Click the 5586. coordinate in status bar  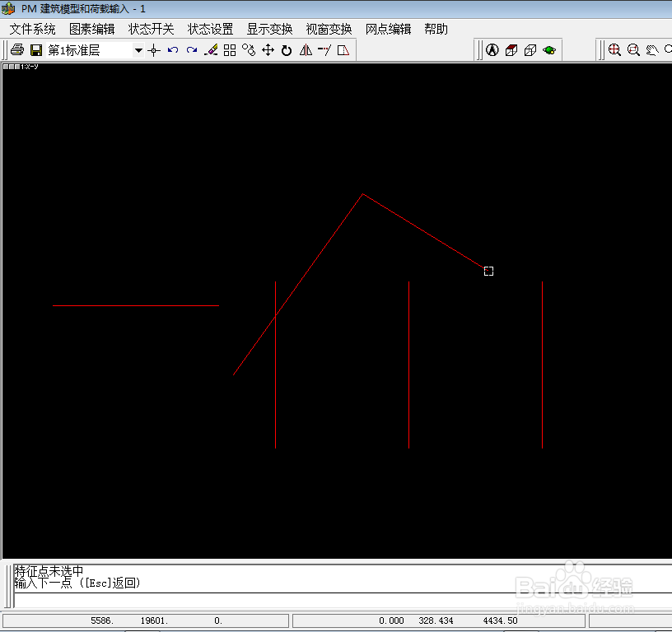point(102,620)
